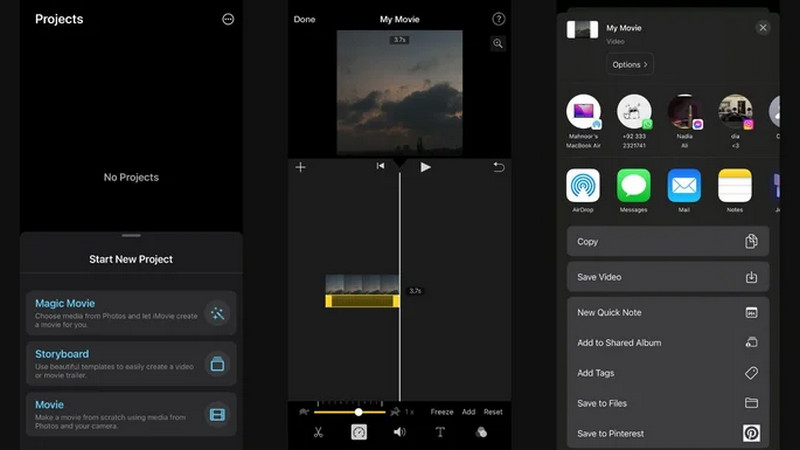Tap New Quick Note

pyautogui.click(x=668, y=312)
